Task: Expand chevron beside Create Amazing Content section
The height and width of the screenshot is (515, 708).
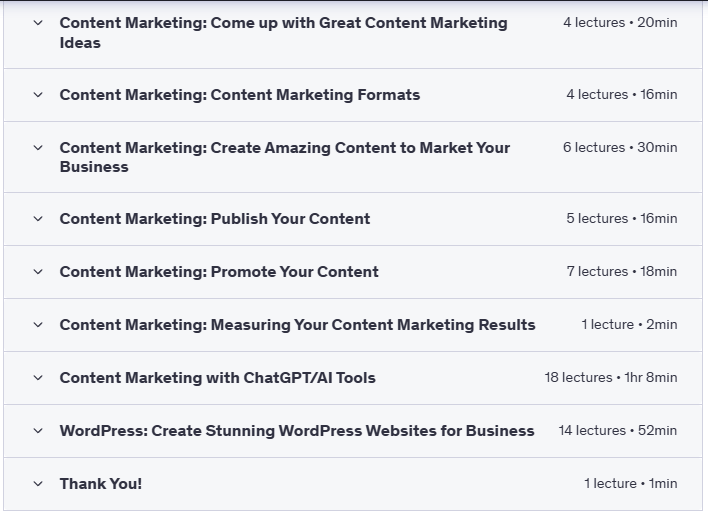Action: 38,147
